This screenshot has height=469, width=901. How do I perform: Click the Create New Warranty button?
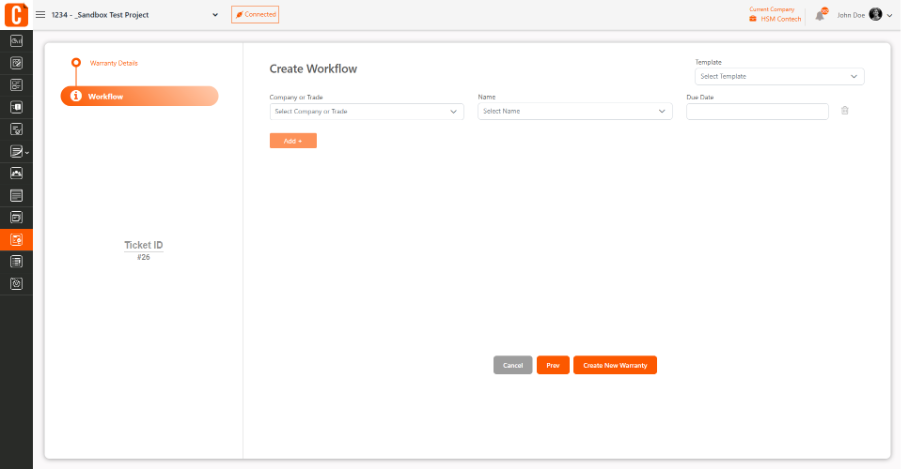(x=615, y=365)
